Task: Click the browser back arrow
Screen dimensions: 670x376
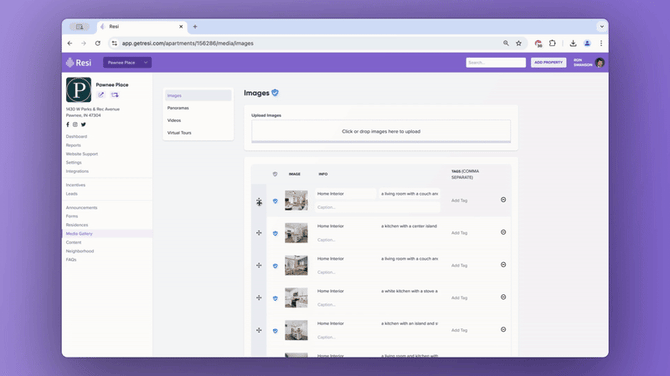Action: tap(70, 43)
